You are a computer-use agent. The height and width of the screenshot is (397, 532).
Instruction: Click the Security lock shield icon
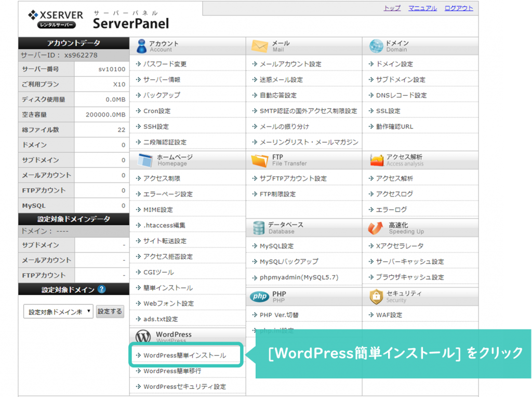(x=376, y=297)
